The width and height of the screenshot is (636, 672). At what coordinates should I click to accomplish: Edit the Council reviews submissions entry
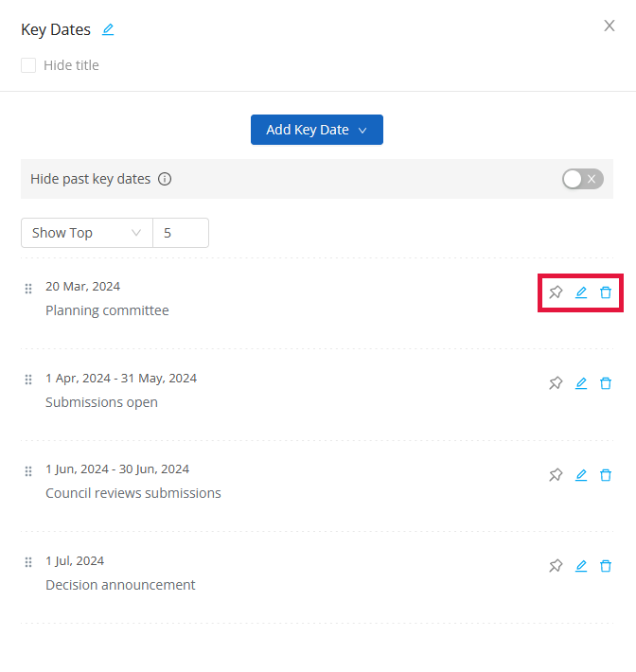(581, 475)
